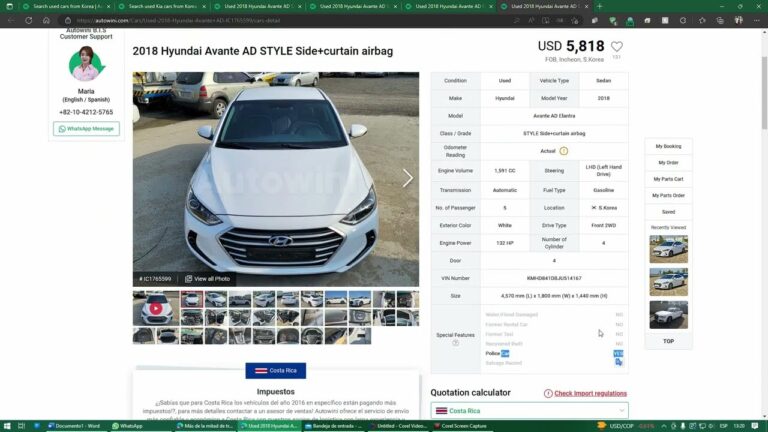This screenshot has width=768, height=432.
Task: Open the notification center icon
Action: pyautogui.click(x=755, y=426)
